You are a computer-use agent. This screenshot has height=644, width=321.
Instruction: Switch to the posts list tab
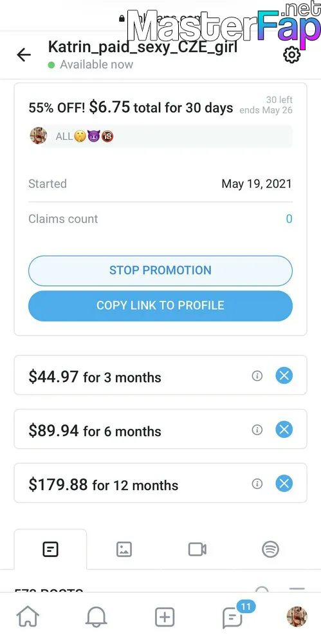50,549
